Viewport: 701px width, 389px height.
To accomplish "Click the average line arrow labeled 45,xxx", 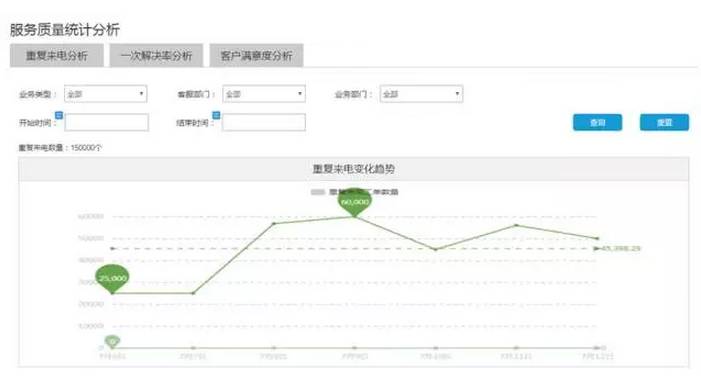I will click(597, 249).
